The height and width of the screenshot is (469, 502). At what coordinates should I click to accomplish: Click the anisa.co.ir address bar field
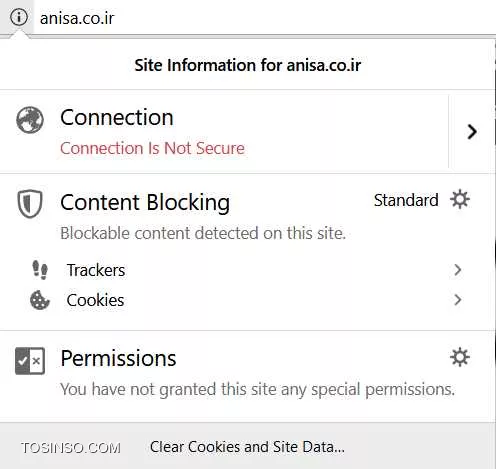(x=265, y=17)
